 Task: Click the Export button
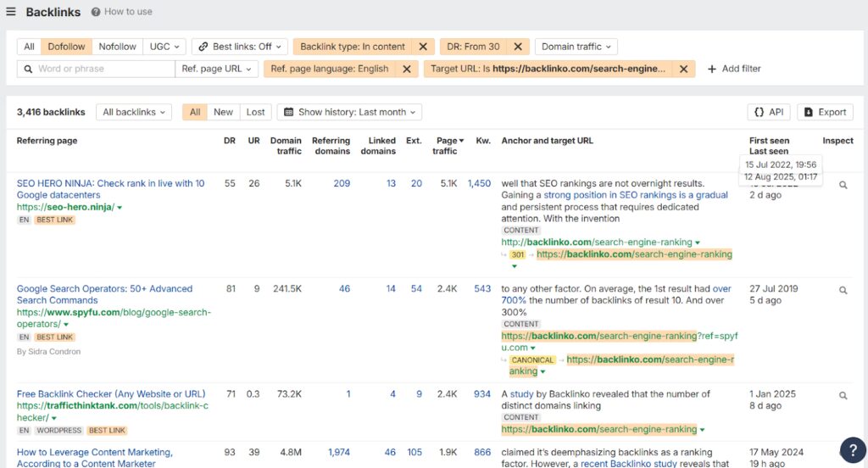coord(825,112)
